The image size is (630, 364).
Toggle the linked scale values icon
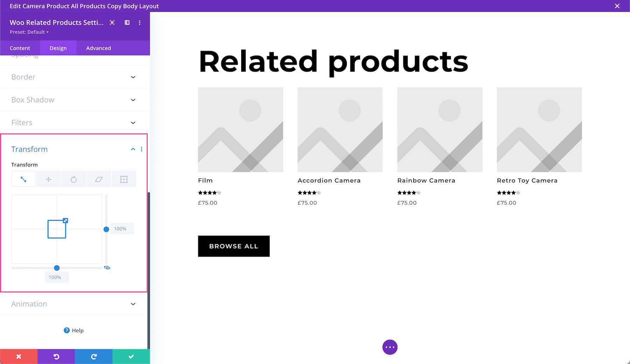pyautogui.click(x=107, y=268)
